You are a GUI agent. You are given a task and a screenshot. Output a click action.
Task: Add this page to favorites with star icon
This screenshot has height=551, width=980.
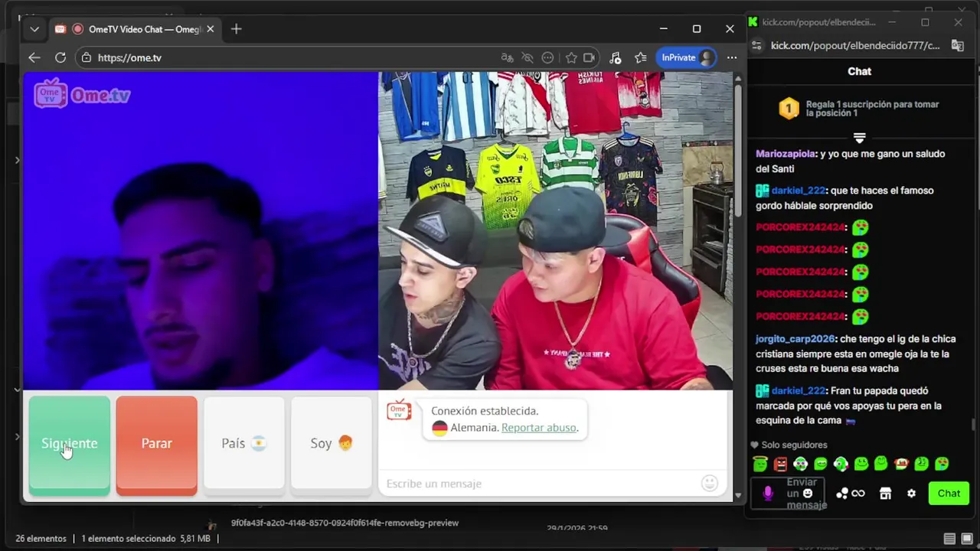point(571,57)
